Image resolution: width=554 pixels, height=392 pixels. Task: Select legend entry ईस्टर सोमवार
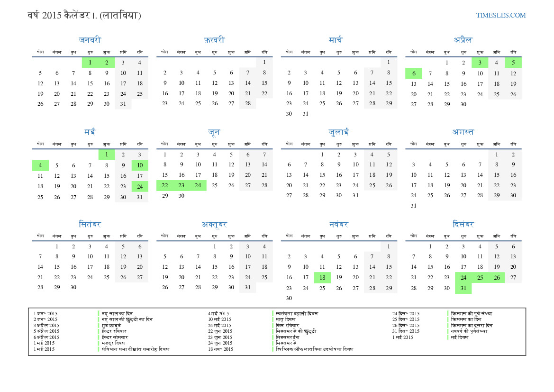pyautogui.click(x=115, y=337)
